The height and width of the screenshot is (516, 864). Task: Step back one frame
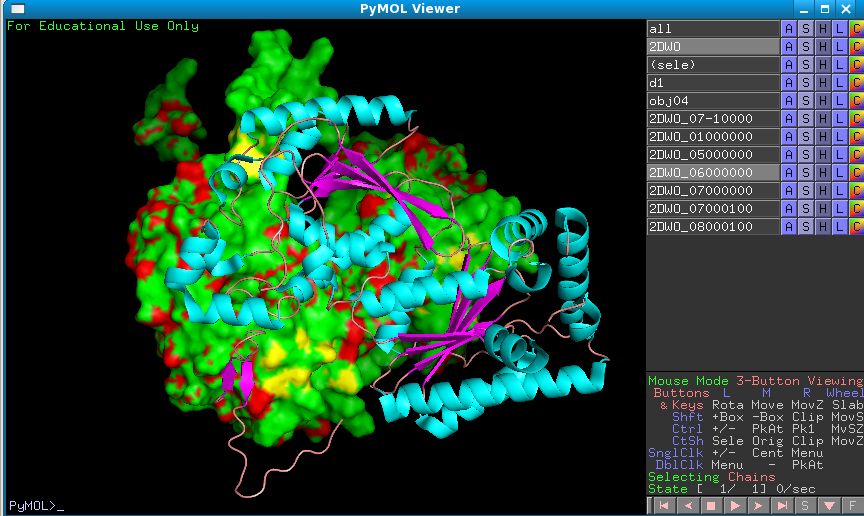click(x=686, y=506)
